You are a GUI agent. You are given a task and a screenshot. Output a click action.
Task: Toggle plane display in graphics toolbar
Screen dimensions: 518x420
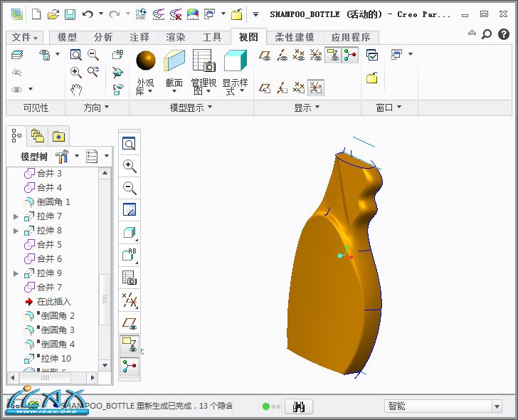coord(129,322)
